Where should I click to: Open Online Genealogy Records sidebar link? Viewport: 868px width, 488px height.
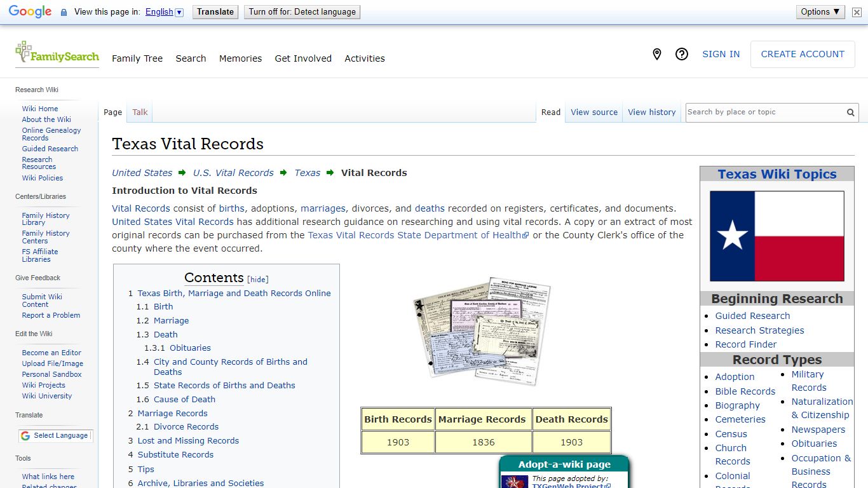[x=51, y=134]
